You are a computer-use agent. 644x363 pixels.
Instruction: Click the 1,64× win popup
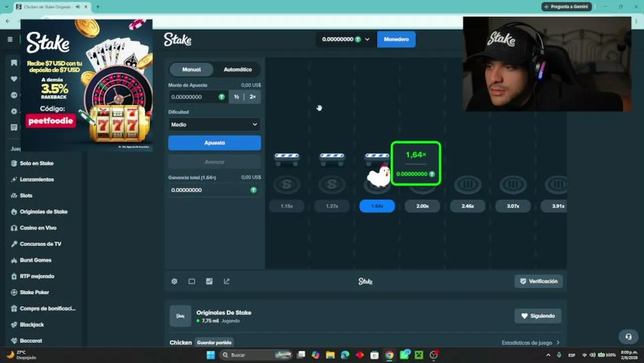pyautogui.click(x=416, y=163)
